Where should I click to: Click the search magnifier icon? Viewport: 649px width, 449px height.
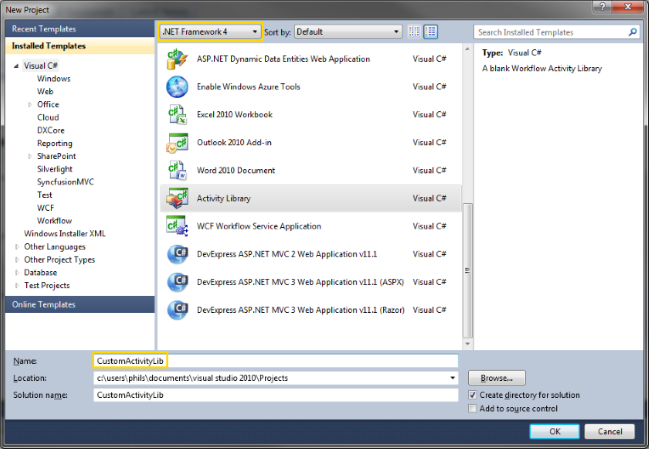pos(632,32)
